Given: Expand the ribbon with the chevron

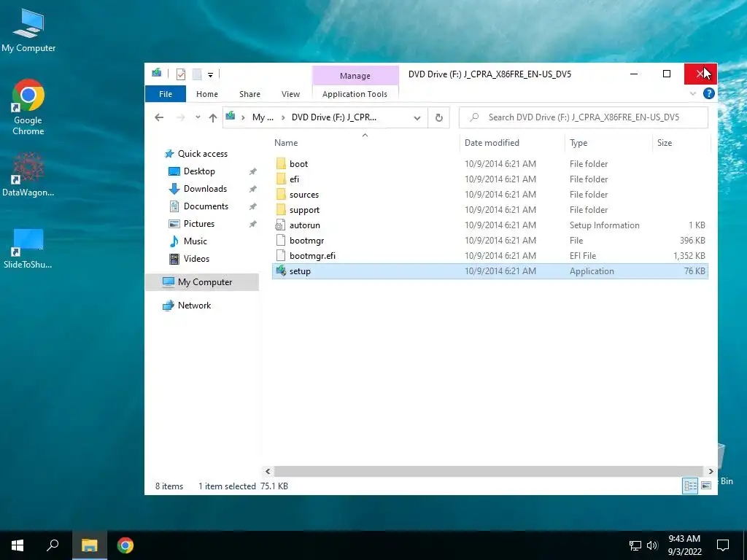Looking at the screenshot, I should [x=693, y=94].
